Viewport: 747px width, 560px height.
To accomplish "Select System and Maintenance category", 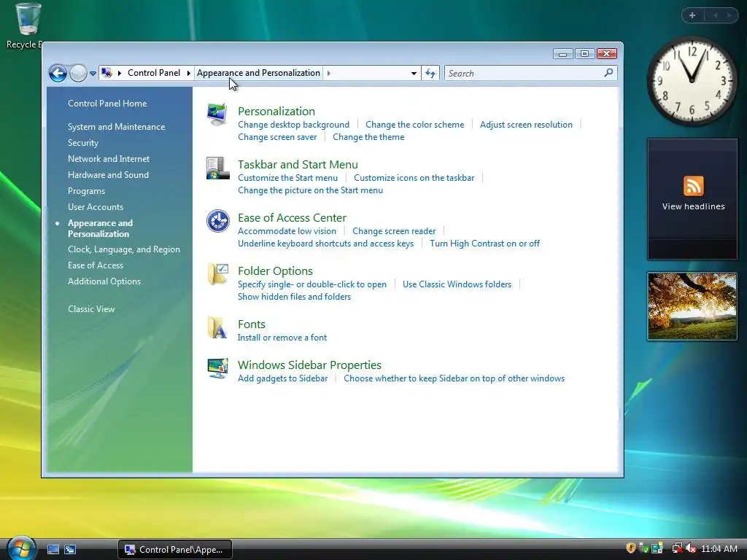I will click(x=116, y=127).
